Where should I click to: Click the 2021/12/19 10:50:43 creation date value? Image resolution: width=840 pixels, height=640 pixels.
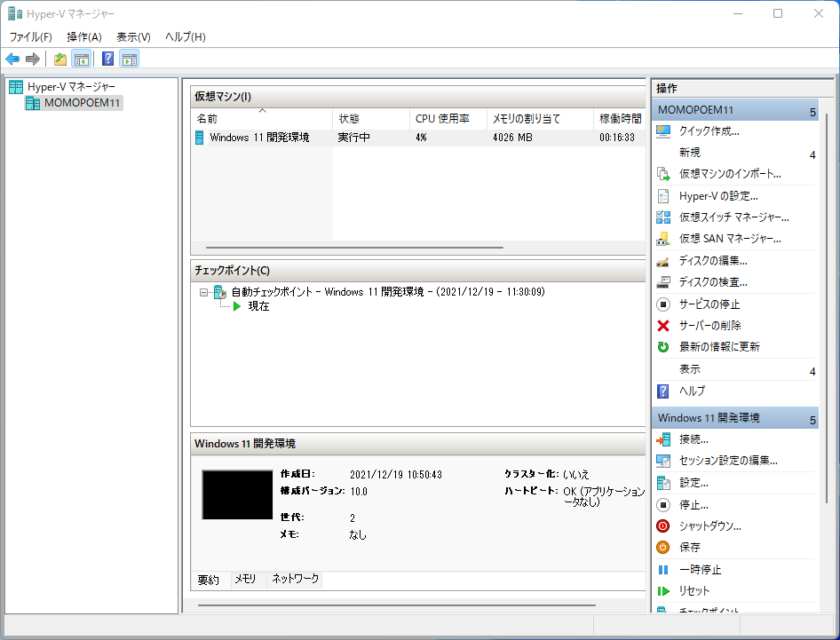396,475
